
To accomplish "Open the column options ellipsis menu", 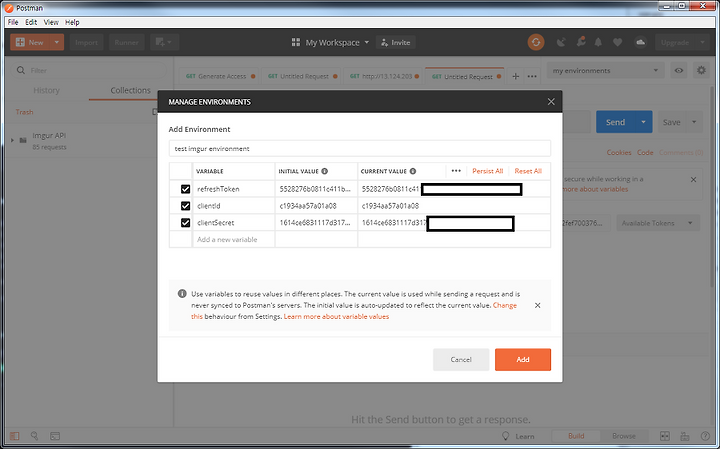I will pos(456,171).
